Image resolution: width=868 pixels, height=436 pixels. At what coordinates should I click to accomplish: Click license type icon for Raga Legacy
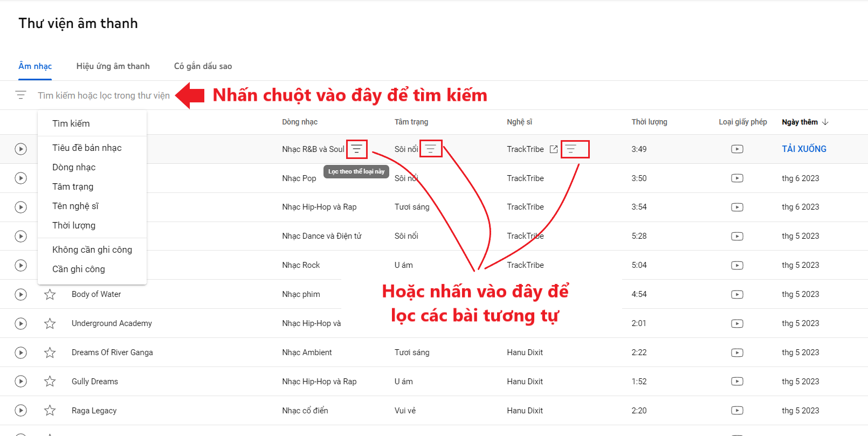[x=737, y=411]
